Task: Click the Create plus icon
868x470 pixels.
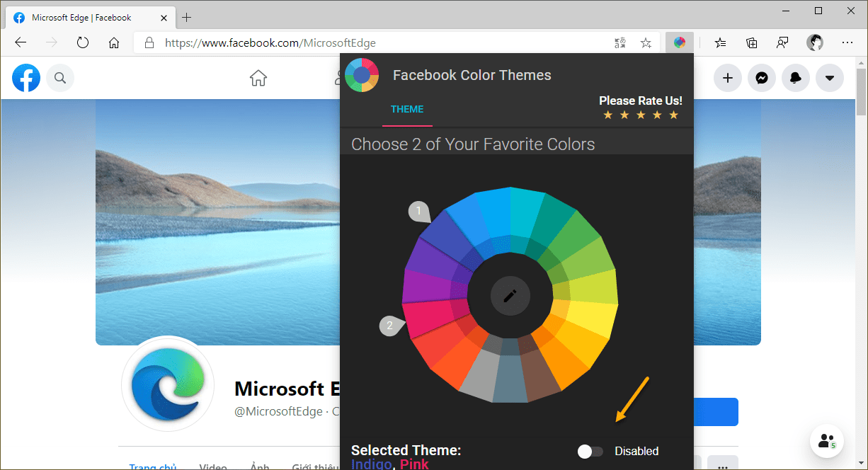Action: pyautogui.click(x=728, y=78)
